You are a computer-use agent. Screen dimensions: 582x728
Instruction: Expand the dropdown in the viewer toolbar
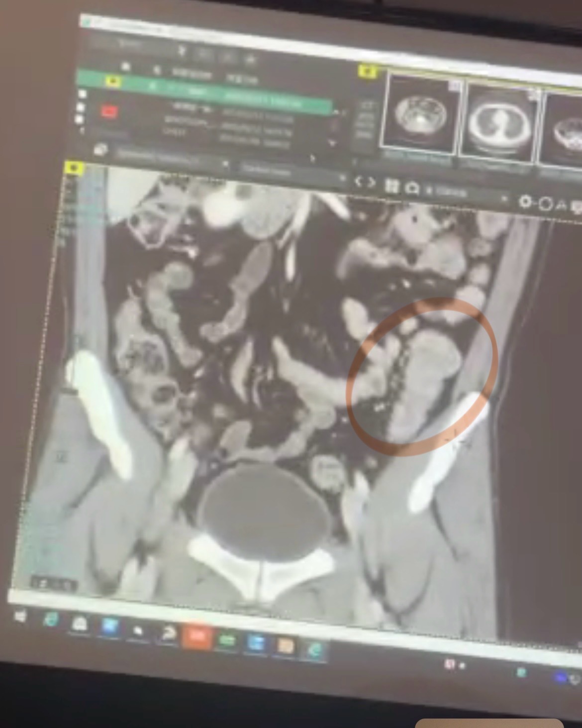(x=503, y=199)
